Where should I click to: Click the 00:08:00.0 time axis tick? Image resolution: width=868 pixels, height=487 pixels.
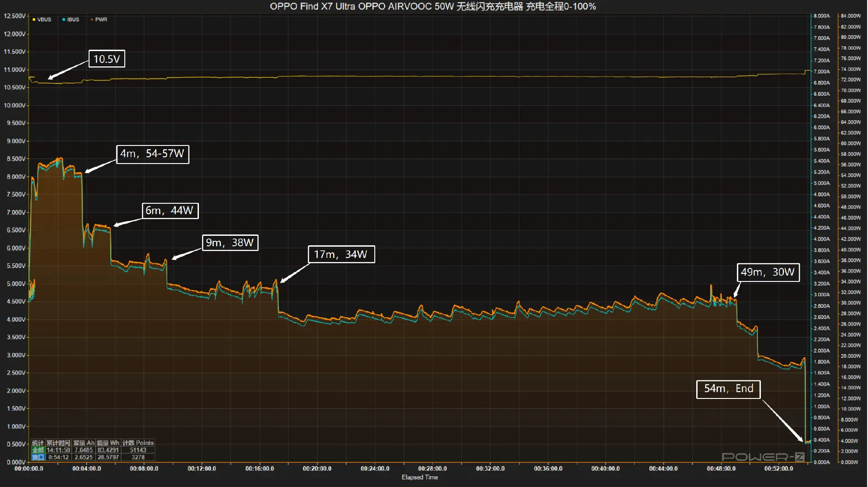144,468
